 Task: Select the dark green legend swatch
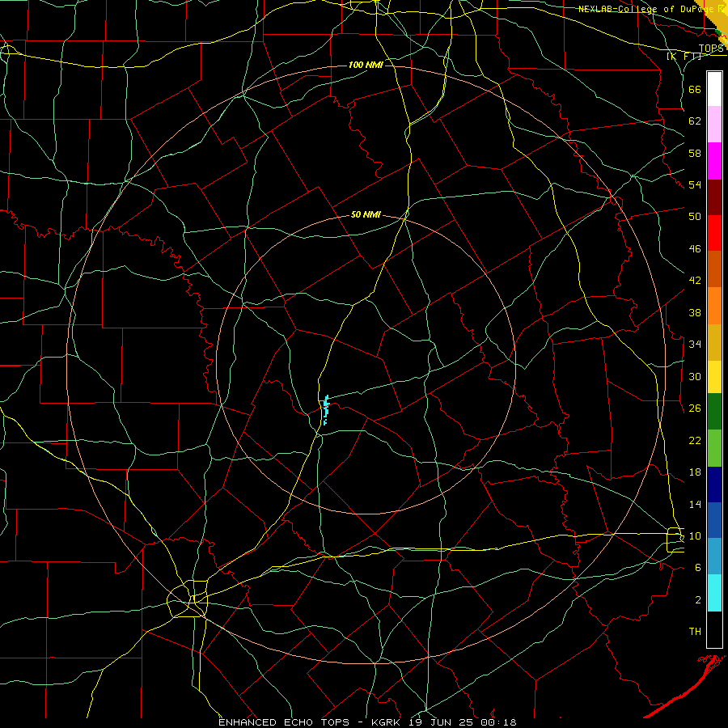click(714, 412)
